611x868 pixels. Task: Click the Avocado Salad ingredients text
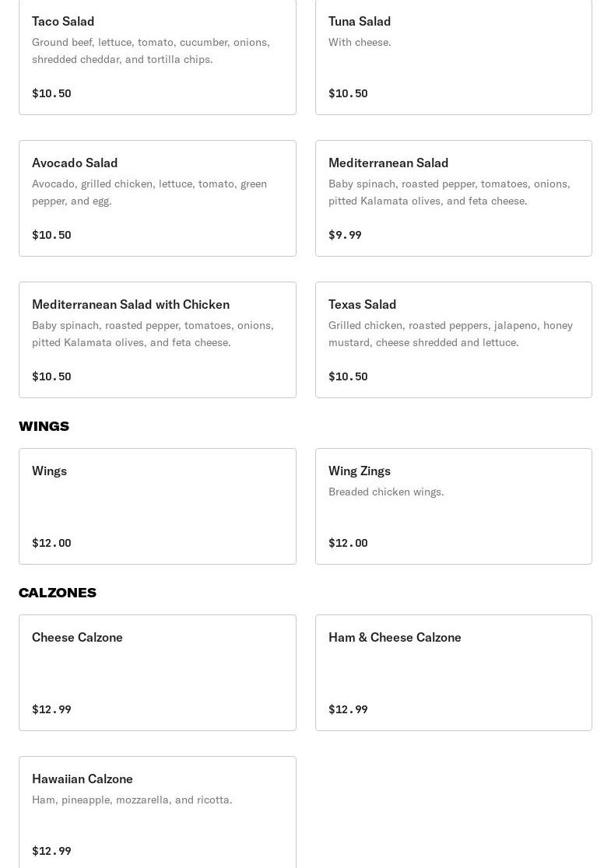click(x=149, y=192)
